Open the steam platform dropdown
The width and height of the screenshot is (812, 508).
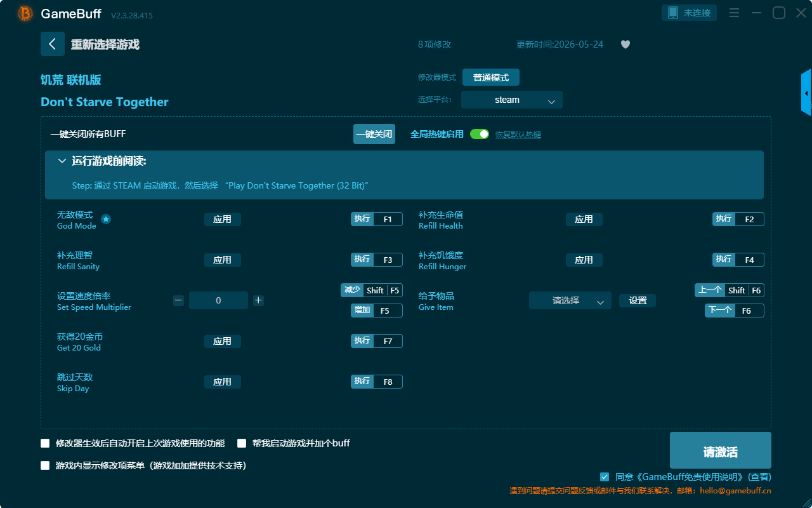point(512,100)
